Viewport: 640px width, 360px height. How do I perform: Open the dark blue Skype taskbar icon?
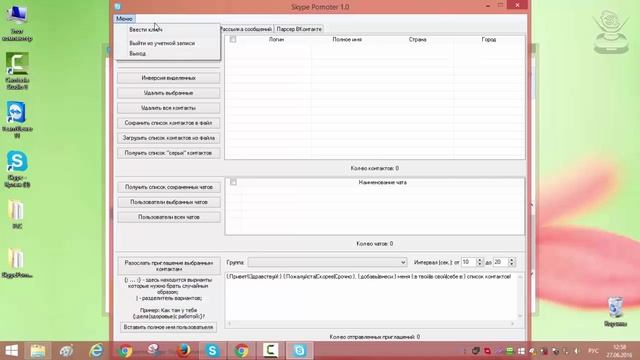tap(212, 351)
